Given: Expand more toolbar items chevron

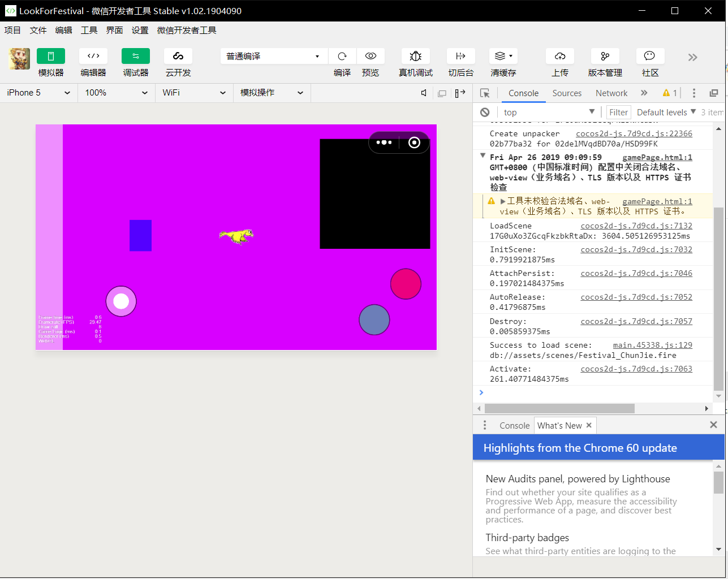Looking at the screenshot, I should 693,57.
